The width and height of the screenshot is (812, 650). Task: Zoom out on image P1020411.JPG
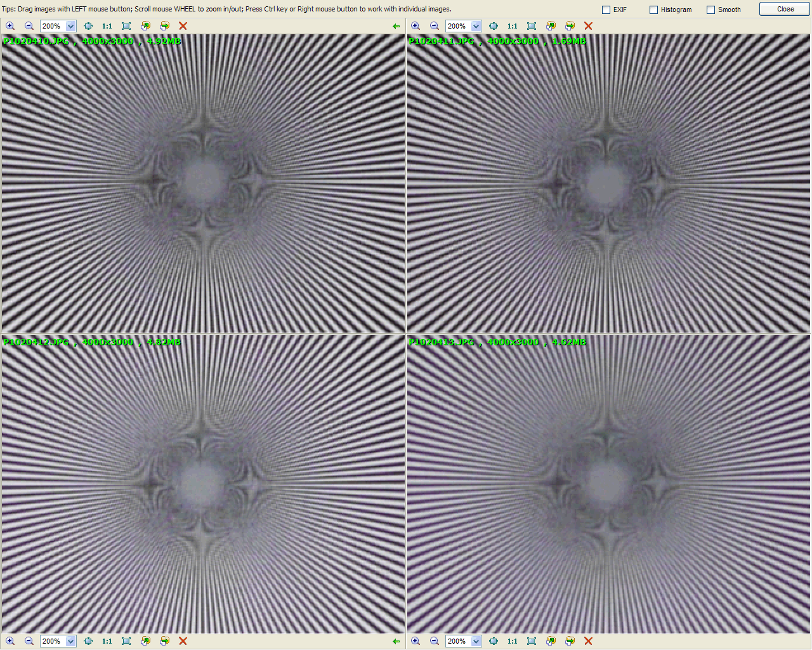pos(435,26)
